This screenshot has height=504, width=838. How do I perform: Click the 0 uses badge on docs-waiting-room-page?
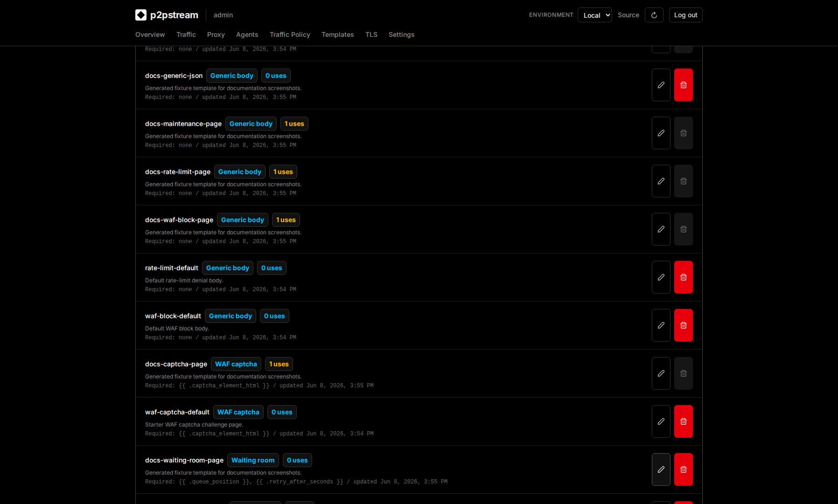click(x=297, y=460)
